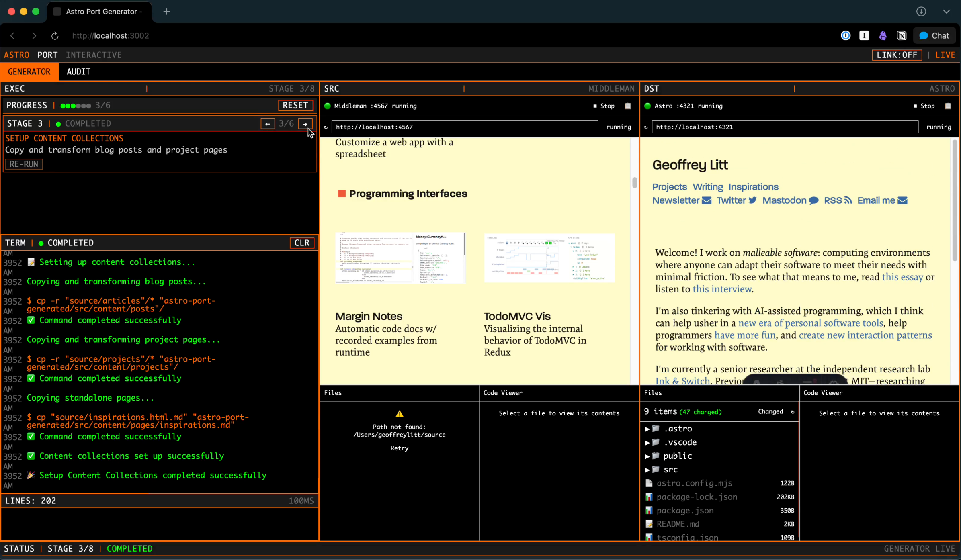Click the next stage arrow button
The width and height of the screenshot is (961, 560).
(305, 124)
